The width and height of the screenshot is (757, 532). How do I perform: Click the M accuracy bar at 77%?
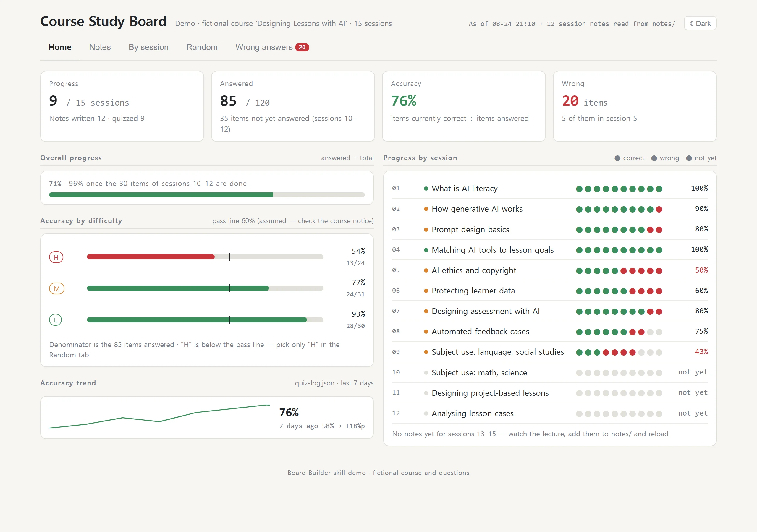[x=178, y=288]
